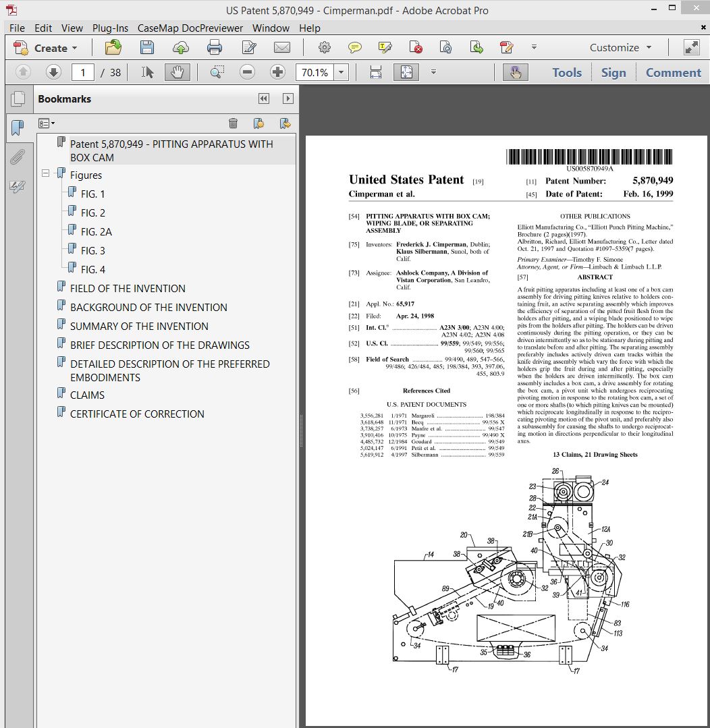Open the File menu
The image size is (710, 728).
click(17, 28)
